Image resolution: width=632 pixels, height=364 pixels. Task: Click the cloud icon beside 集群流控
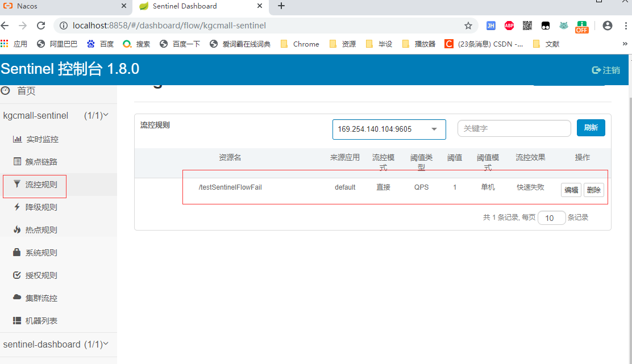point(17,297)
